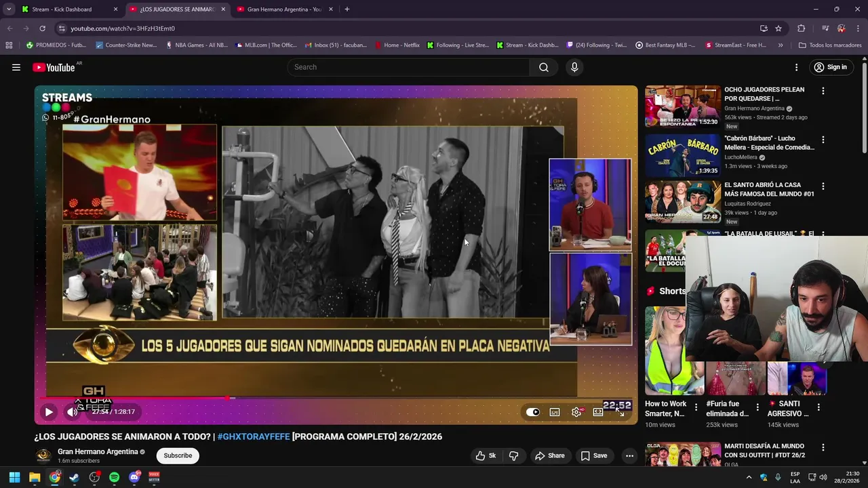The height and width of the screenshot is (488, 868).
Task: Open a new browser tab
Action: tap(347, 9)
